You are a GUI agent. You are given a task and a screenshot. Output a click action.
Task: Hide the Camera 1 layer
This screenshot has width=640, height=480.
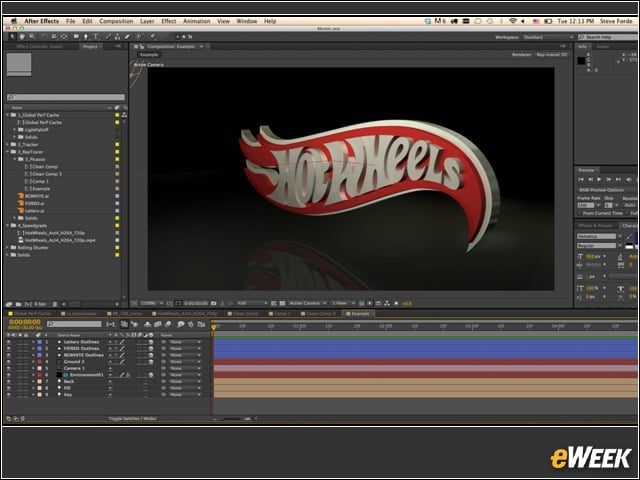[x=9, y=368]
